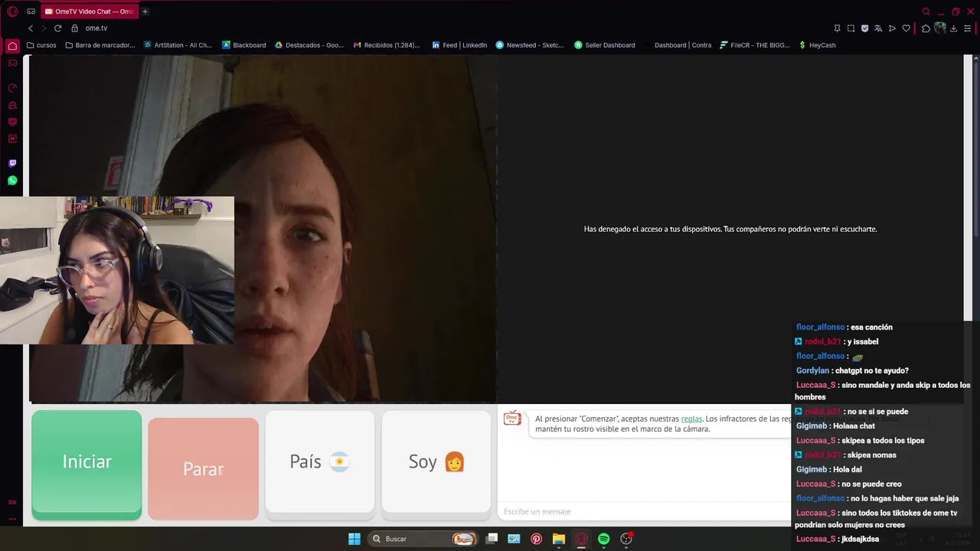The image size is (980, 551).
Task: Open HeyCash bookmark
Action: (817, 45)
